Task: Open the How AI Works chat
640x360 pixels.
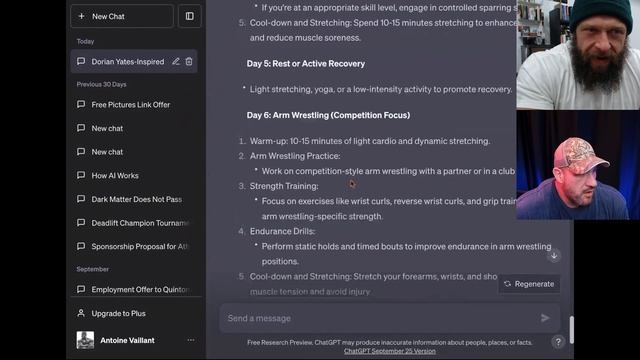Action: pyautogui.click(x=115, y=176)
